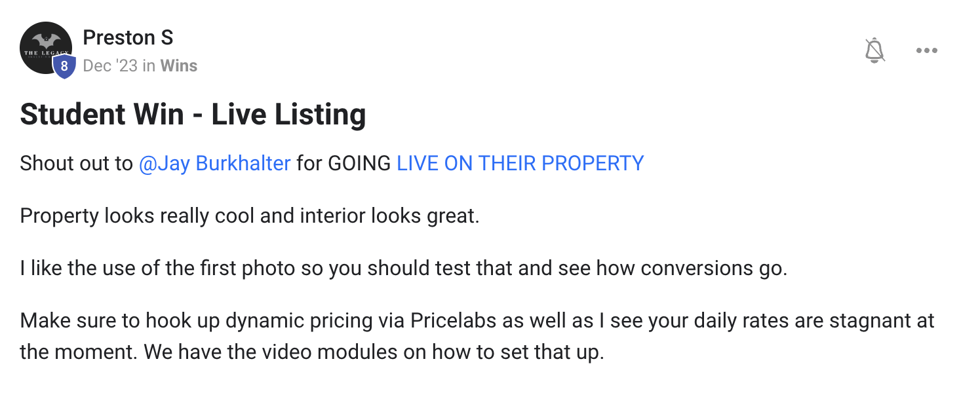Viewport: 980px width, 393px height.
Task: Click the word Pricelabs in the post
Action: pyautogui.click(x=455, y=321)
